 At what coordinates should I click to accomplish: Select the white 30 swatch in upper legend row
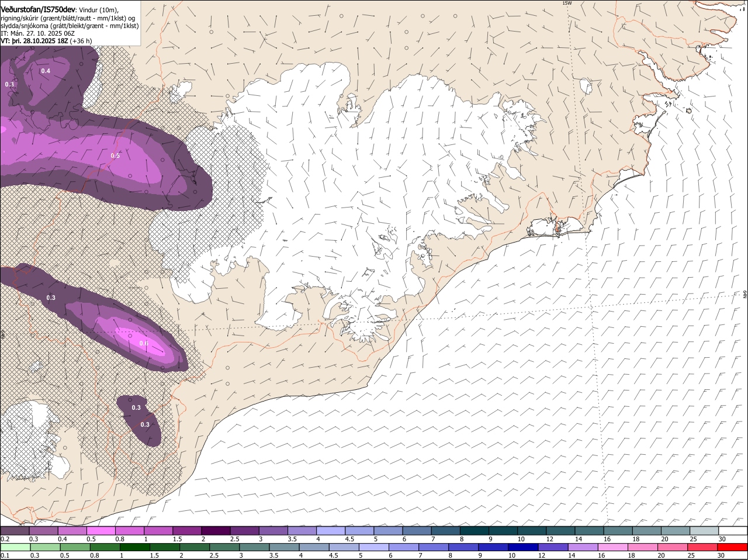tap(733, 531)
